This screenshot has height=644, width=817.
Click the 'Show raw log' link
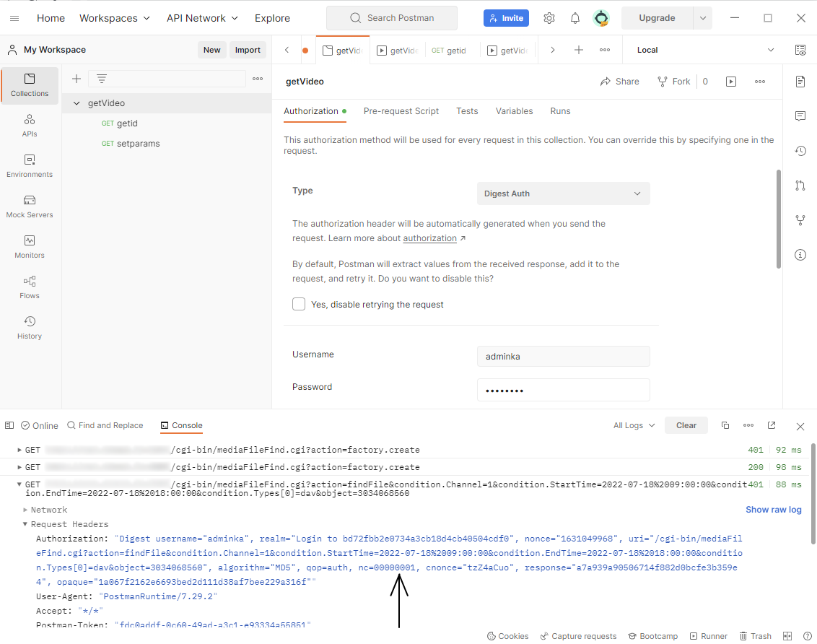click(x=773, y=510)
